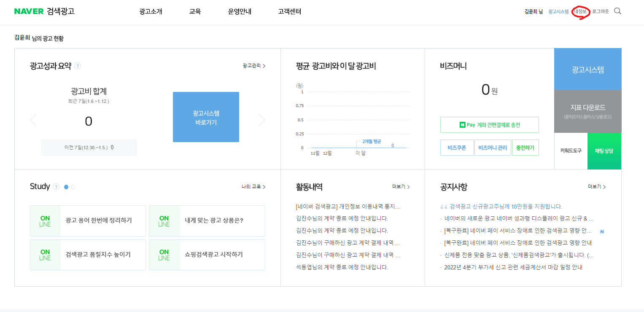
Task: Click the 김윤희 님 username in header
Action: point(534,12)
